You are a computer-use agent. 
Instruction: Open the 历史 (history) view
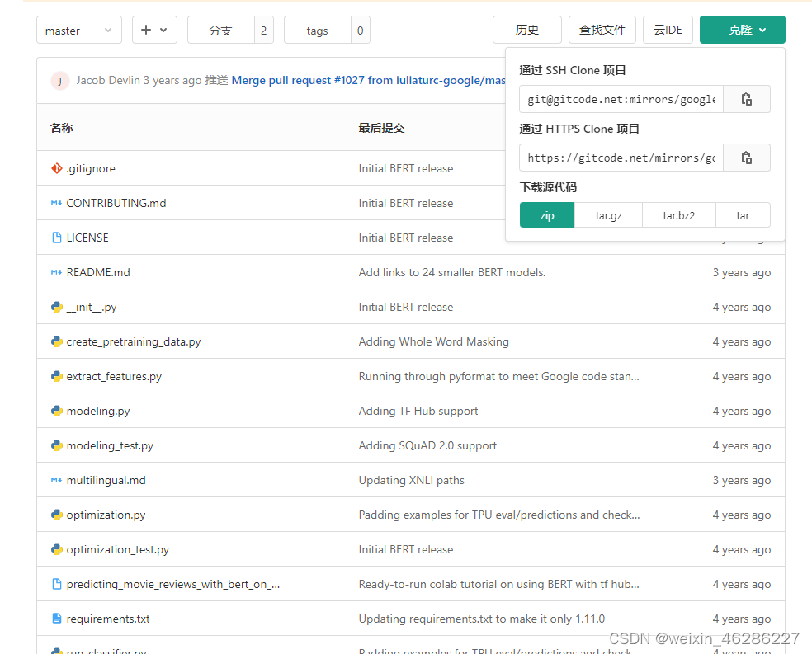pyautogui.click(x=526, y=29)
